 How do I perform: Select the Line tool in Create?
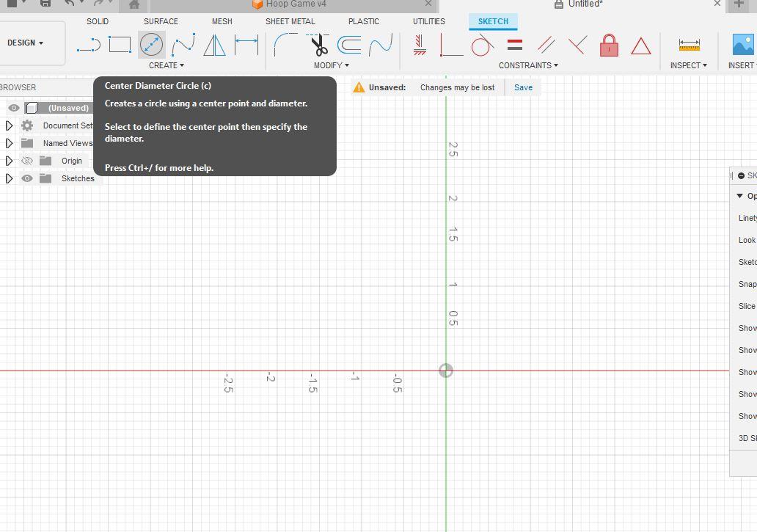point(88,45)
